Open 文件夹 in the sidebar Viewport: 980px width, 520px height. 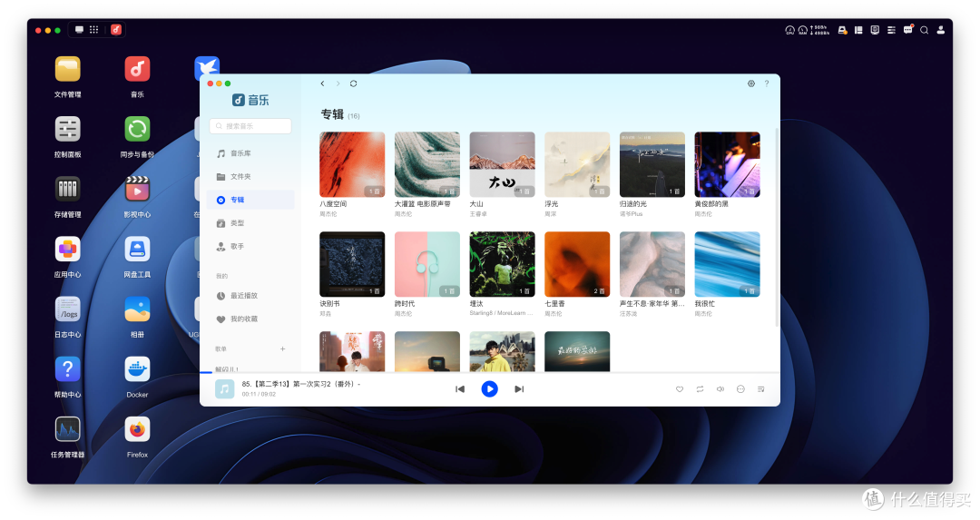[250, 176]
